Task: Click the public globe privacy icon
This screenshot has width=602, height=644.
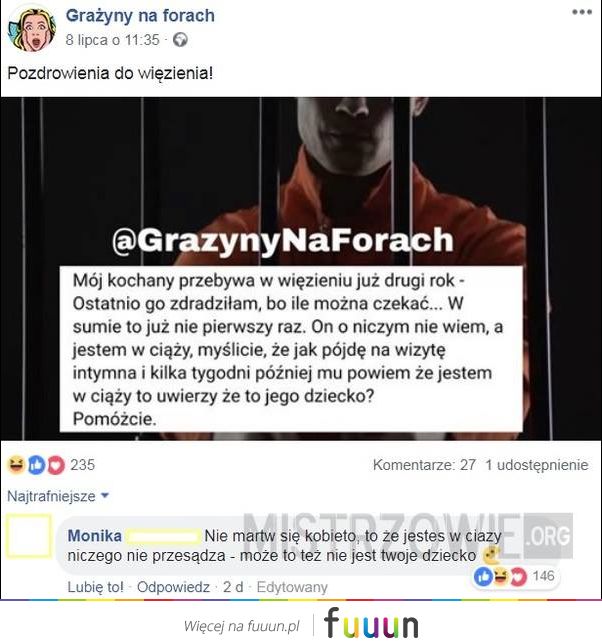Action: [180, 40]
